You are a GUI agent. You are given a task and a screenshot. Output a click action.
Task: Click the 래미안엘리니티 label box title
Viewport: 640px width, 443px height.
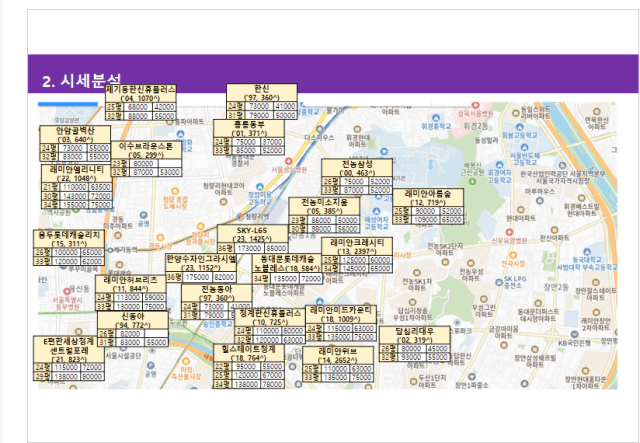click(77, 169)
